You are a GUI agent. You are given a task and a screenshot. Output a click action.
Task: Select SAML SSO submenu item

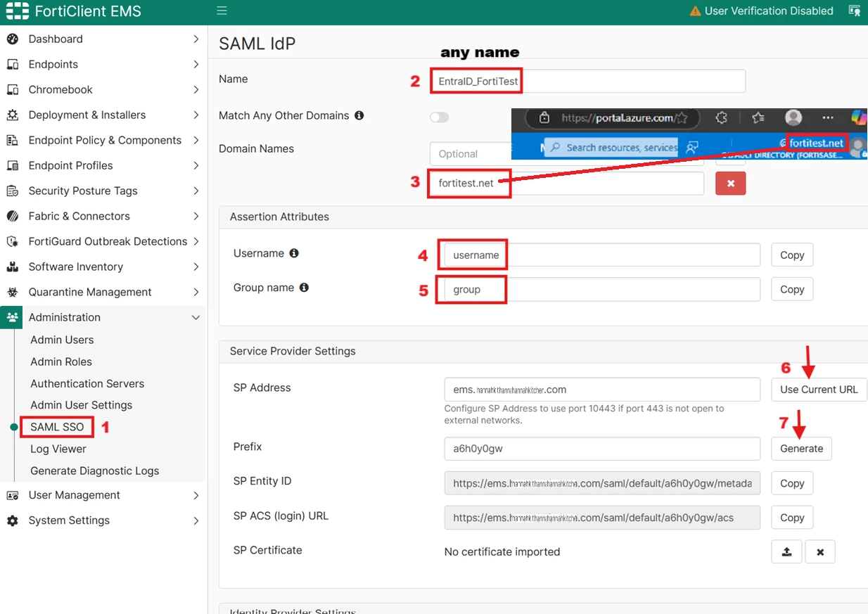coord(57,427)
